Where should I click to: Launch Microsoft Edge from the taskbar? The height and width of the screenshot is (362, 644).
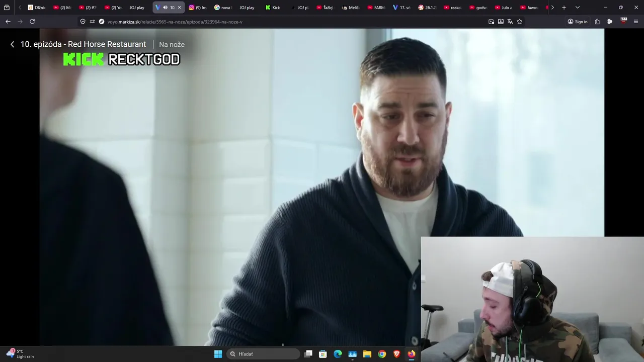[338, 354]
